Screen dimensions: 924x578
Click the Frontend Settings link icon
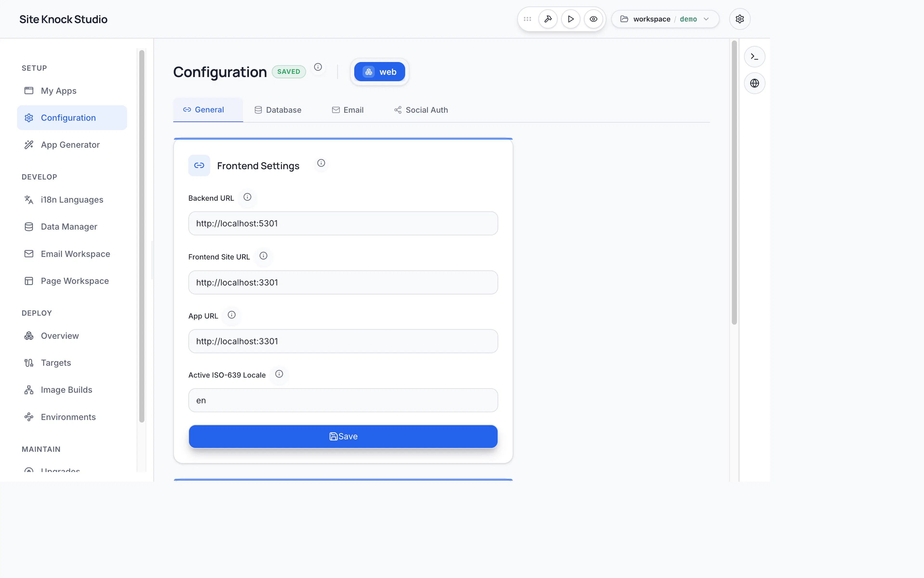199,165
